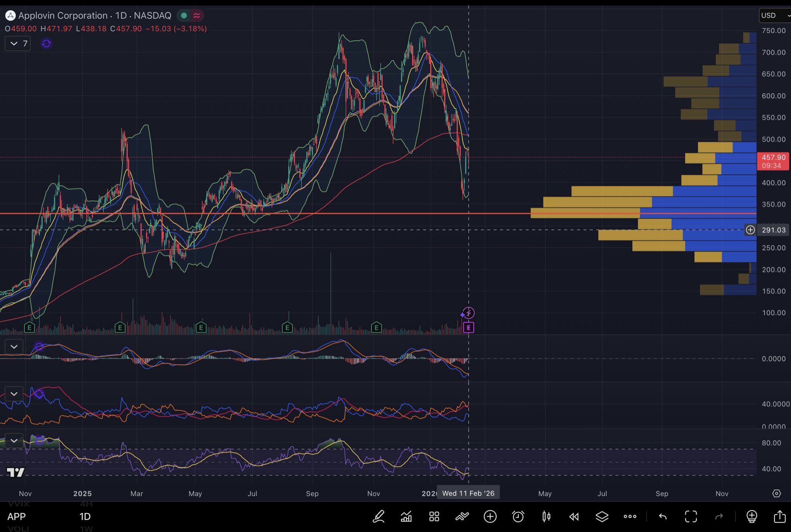791x532 pixels.
Task: Toggle the purple refresh indicator icon
Action: click(x=46, y=44)
